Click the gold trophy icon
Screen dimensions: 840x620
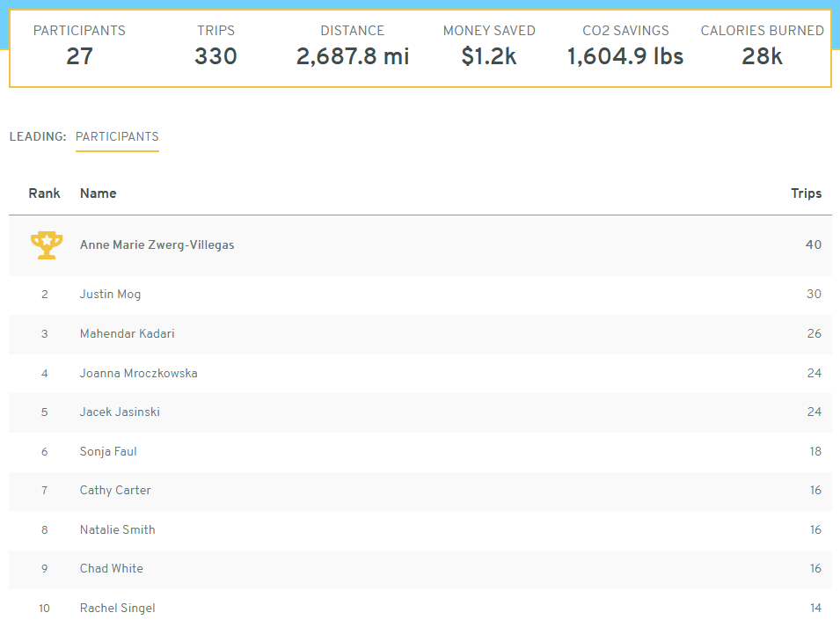[46, 245]
